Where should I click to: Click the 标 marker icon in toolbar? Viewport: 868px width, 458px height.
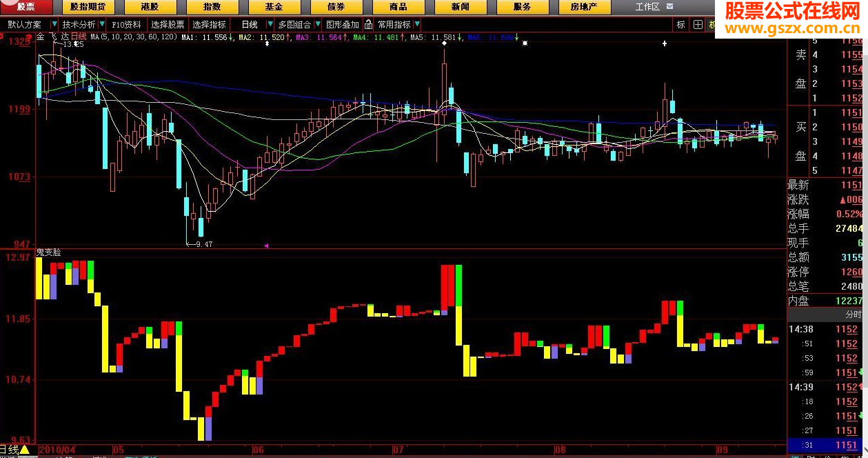pyautogui.click(x=681, y=24)
